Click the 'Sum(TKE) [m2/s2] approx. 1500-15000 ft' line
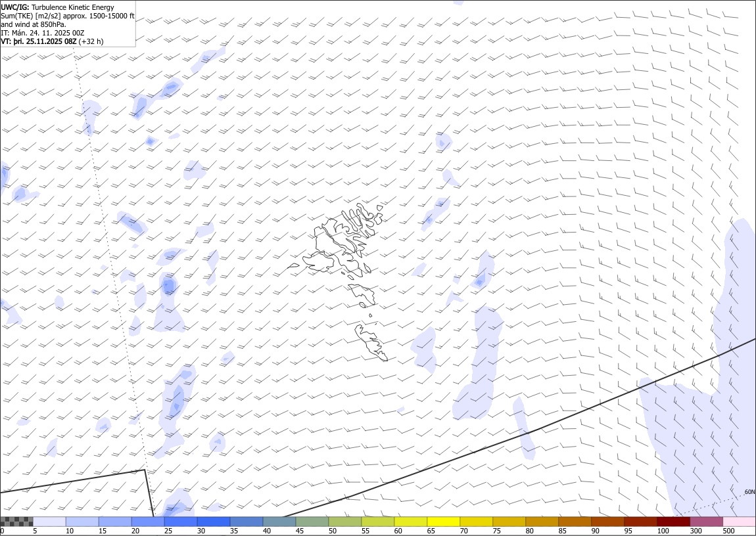 coord(68,16)
